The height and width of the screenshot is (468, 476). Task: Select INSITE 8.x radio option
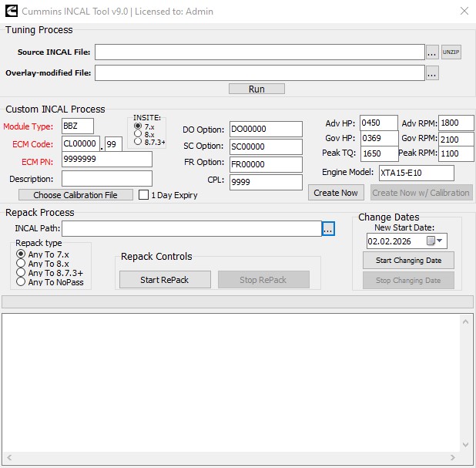coord(138,133)
